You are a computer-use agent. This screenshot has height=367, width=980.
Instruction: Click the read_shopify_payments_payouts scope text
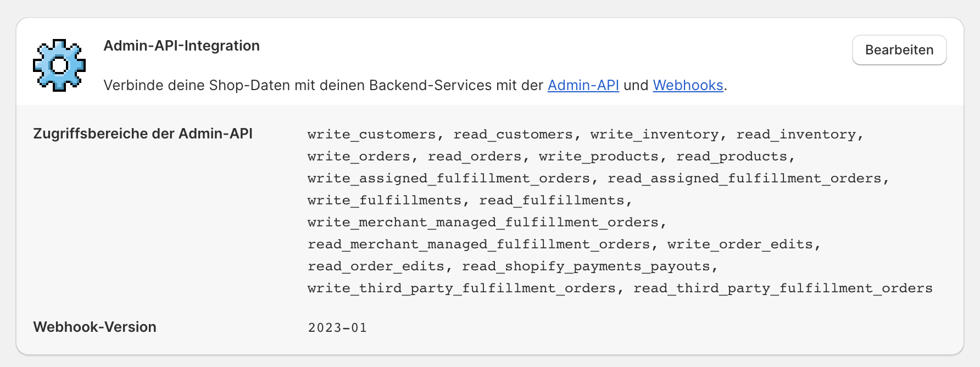coord(586,266)
